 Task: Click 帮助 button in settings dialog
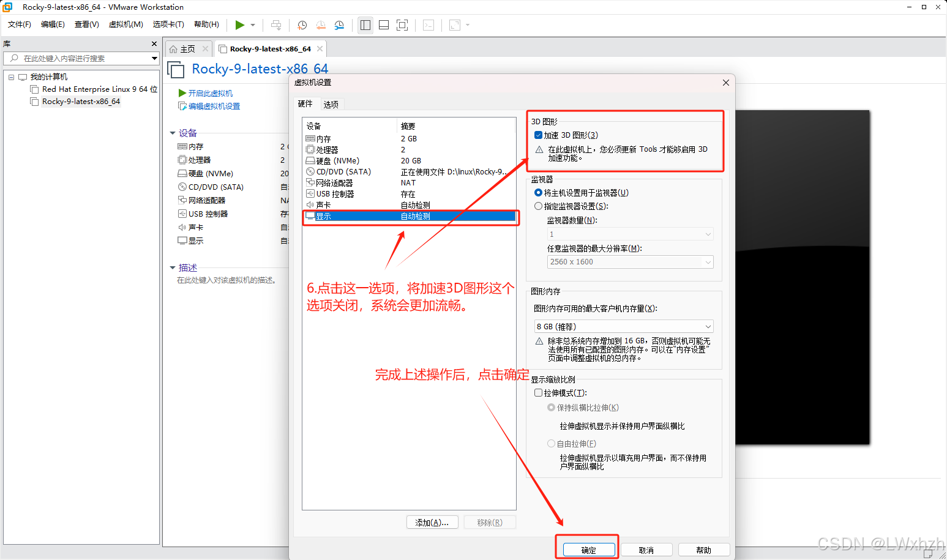[x=704, y=550]
